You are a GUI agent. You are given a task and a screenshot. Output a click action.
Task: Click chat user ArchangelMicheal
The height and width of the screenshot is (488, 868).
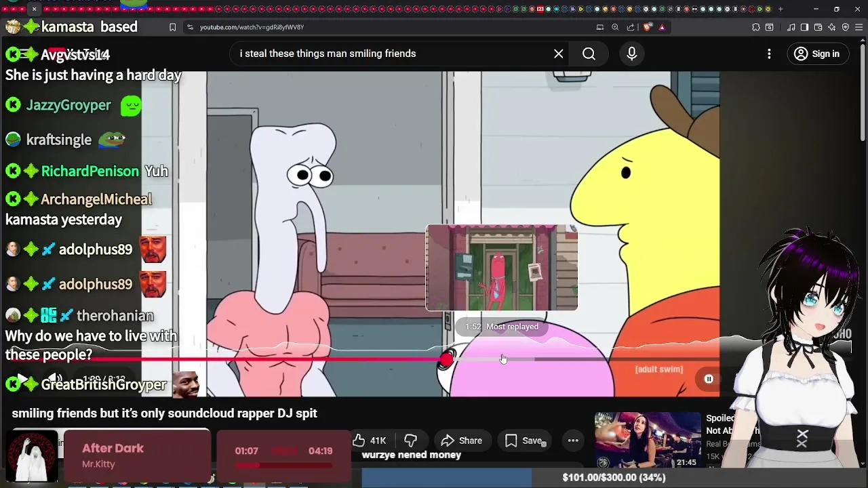tap(96, 199)
